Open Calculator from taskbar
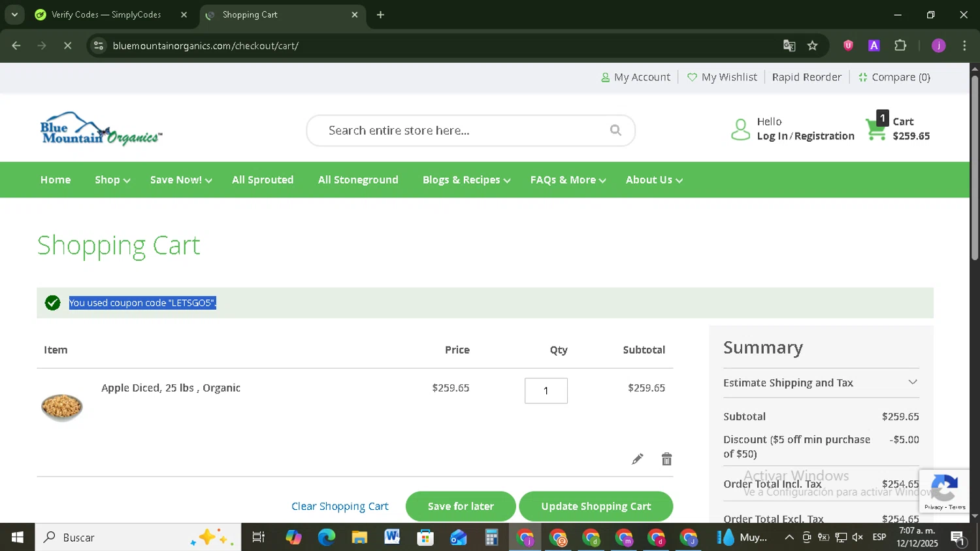This screenshot has height=551, width=980. 491,537
